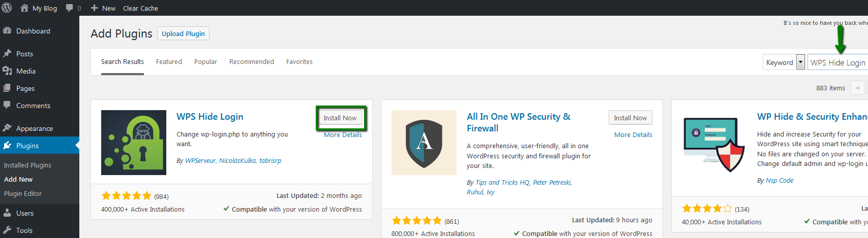Click the Plugins plug icon
This screenshot has height=238, width=868.
pyautogui.click(x=7, y=145)
